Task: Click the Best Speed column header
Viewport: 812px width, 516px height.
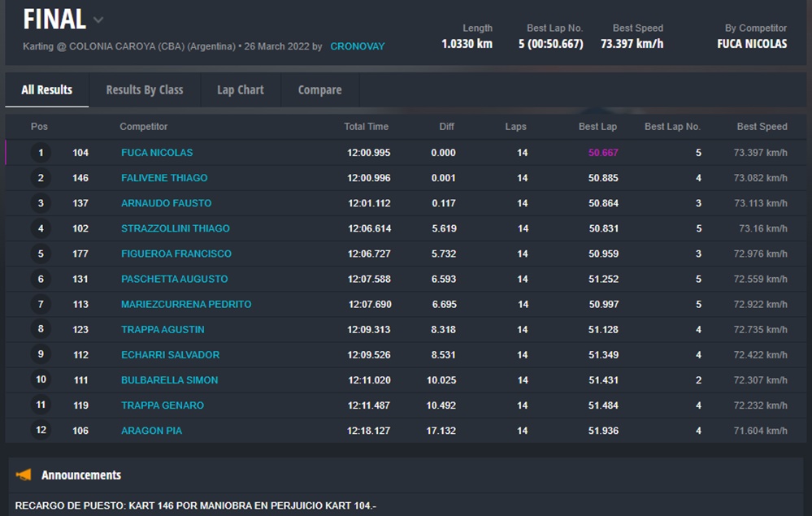Action: click(762, 127)
